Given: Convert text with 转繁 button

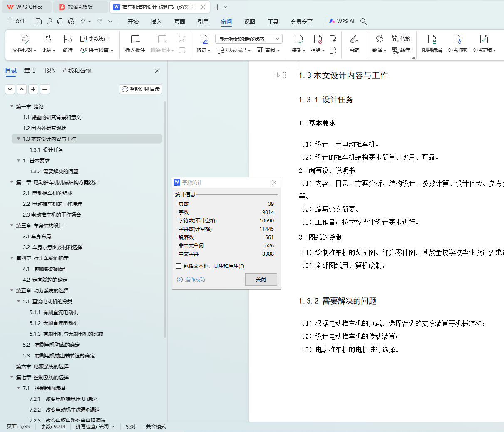Looking at the screenshot, I should point(401,39).
